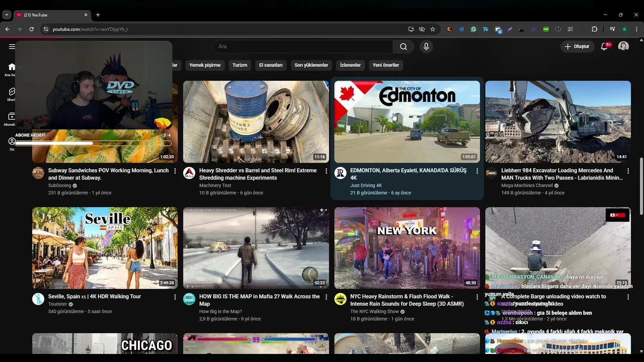Open the How Big is the Map avatar
The height and width of the screenshot is (362, 644).
pos(189,299)
